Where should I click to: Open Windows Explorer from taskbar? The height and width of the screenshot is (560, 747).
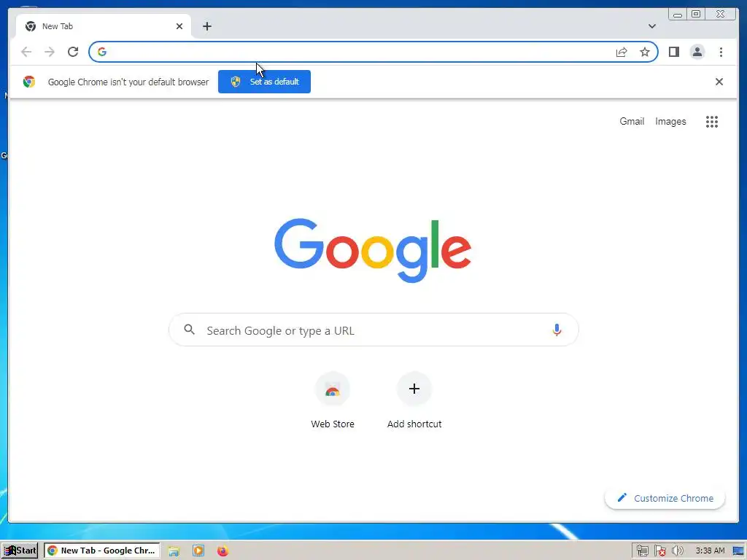(174, 551)
